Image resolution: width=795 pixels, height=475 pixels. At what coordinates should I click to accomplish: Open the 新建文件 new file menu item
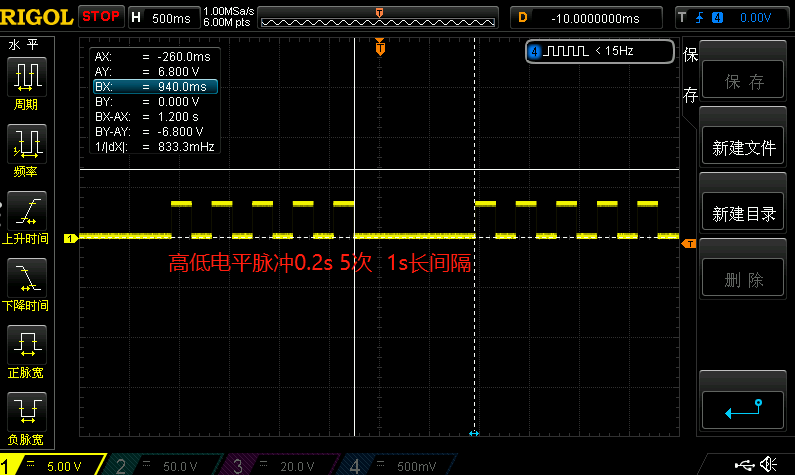[x=744, y=148]
